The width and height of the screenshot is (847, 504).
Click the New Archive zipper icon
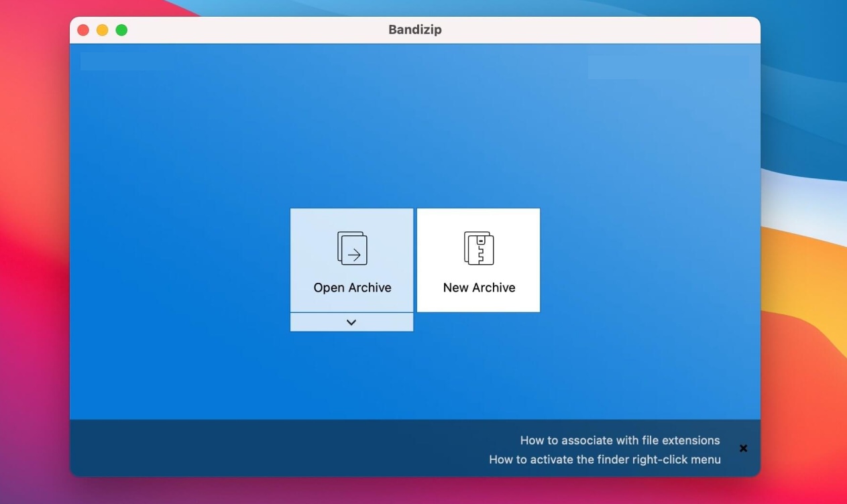pyautogui.click(x=479, y=248)
